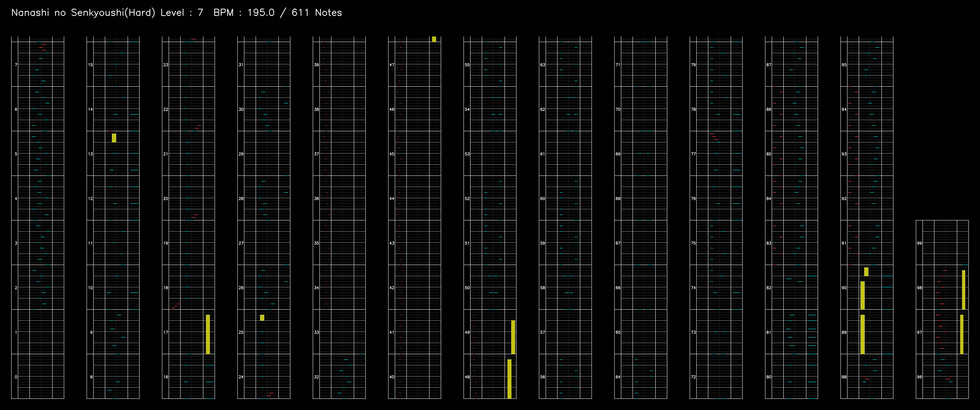Select the yellow long note in measure 48
This screenshot has width=980, height=410.
[509, 379]
